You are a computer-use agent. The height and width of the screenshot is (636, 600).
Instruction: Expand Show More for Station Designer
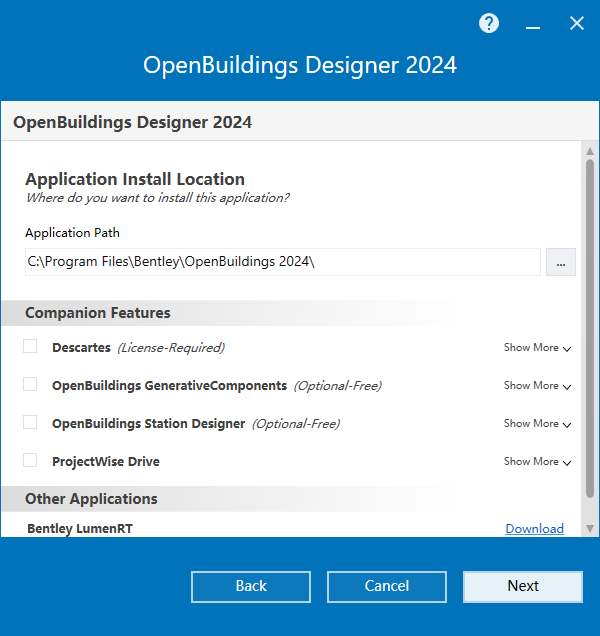[x=537, y=423]
